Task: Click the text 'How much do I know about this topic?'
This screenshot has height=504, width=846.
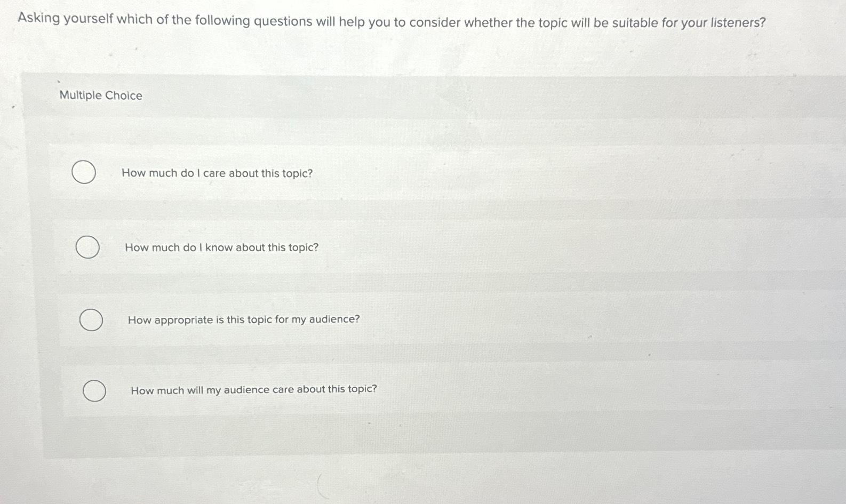Action: point(221,247)
